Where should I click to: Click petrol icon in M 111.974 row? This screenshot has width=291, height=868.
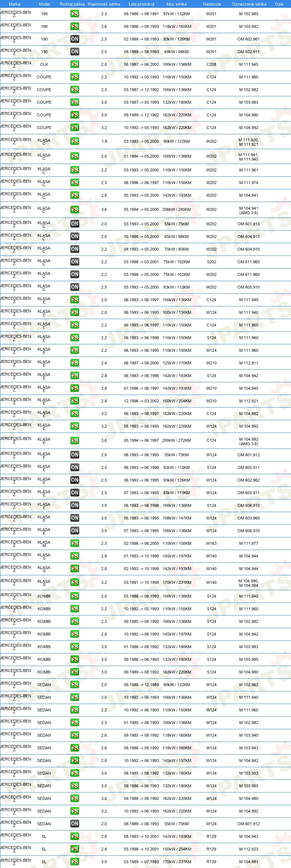tap(75, 183)
